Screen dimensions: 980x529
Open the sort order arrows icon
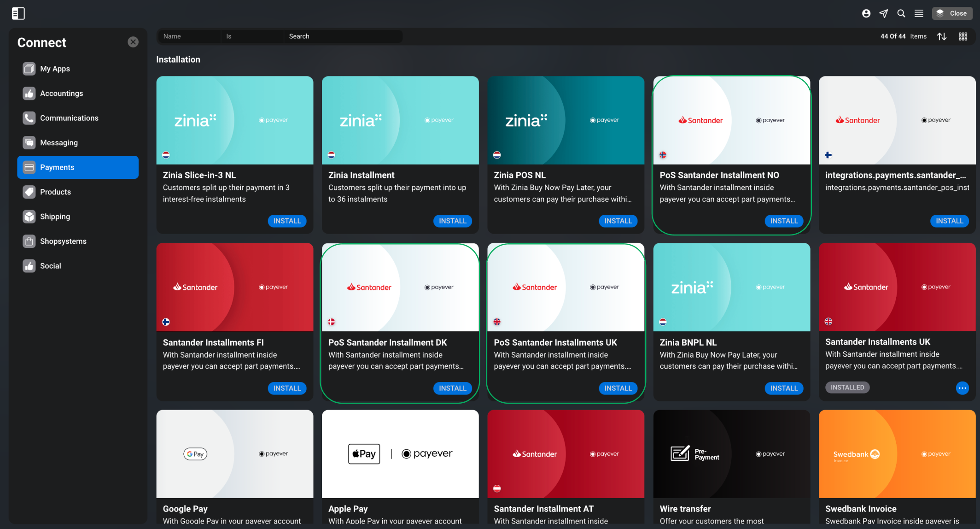point(942,36)
